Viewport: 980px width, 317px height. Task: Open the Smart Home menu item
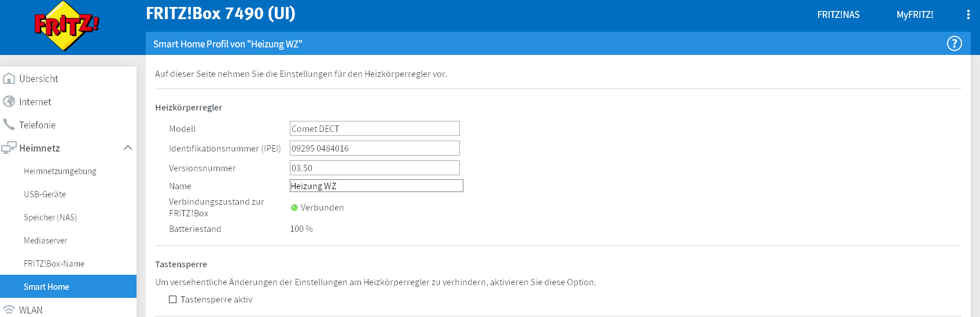[x=46, y=287]
